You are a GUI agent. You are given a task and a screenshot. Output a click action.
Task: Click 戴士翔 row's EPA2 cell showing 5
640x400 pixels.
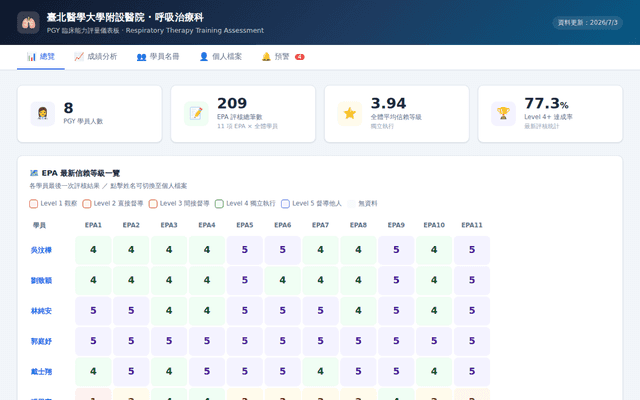[131, 371]
